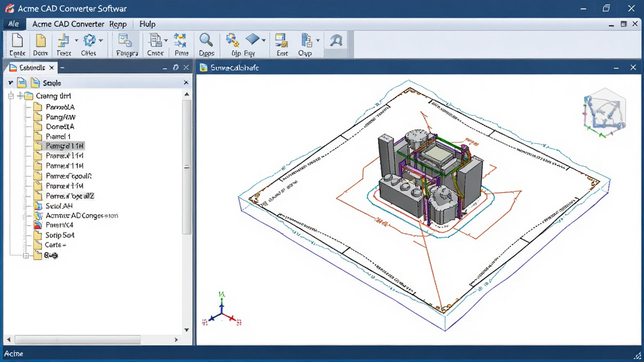This screenshot has height=362, width=644.
Task: Toggle the pin on the Esbundls panel
Action: coord(176,67)
